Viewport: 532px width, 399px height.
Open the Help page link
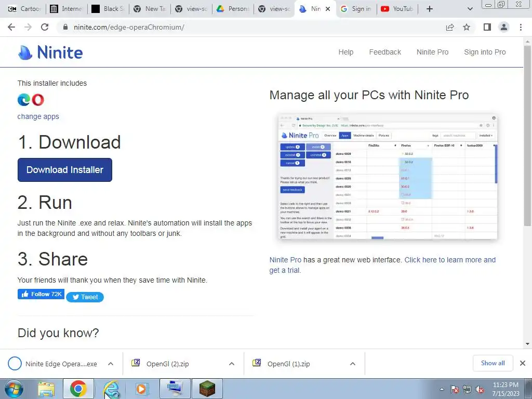[x=345, y=52]
